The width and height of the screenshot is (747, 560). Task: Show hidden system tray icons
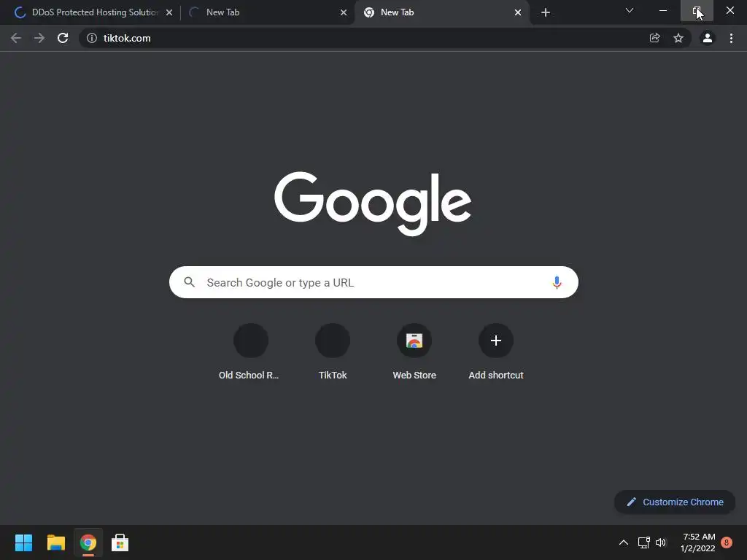pos(623,542)
